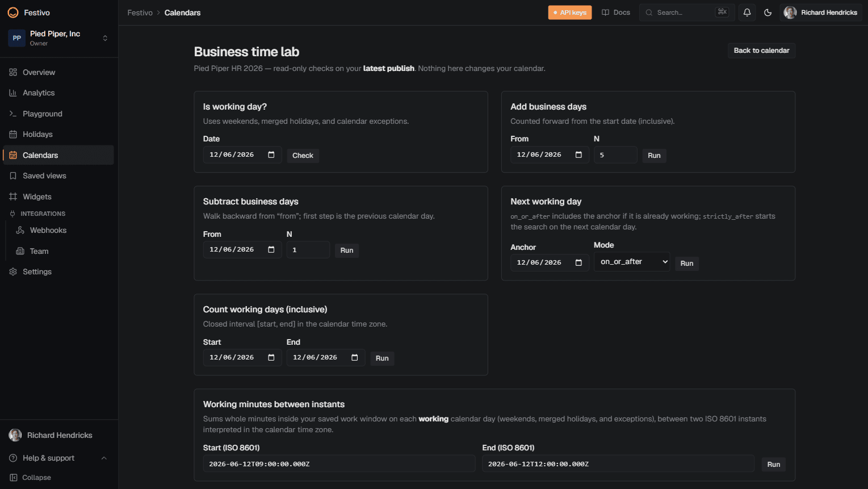This screenshot has height=489, width=868.
Task: Open calendar picker in Add business days From
Action: click(578, 154)
